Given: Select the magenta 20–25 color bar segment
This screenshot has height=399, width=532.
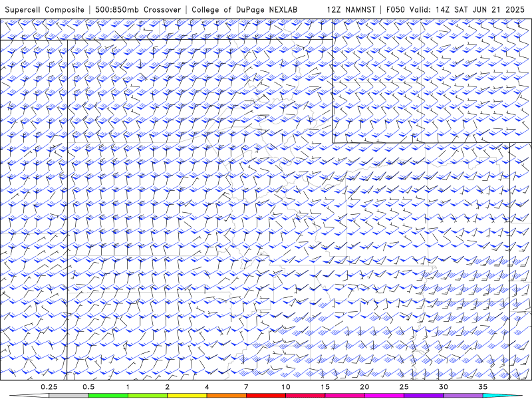Looking at the screenshot, I should tap(384, 396).
